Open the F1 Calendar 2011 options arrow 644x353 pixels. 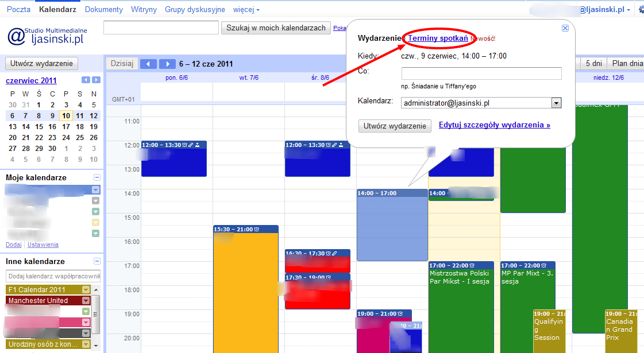(86, 289)
